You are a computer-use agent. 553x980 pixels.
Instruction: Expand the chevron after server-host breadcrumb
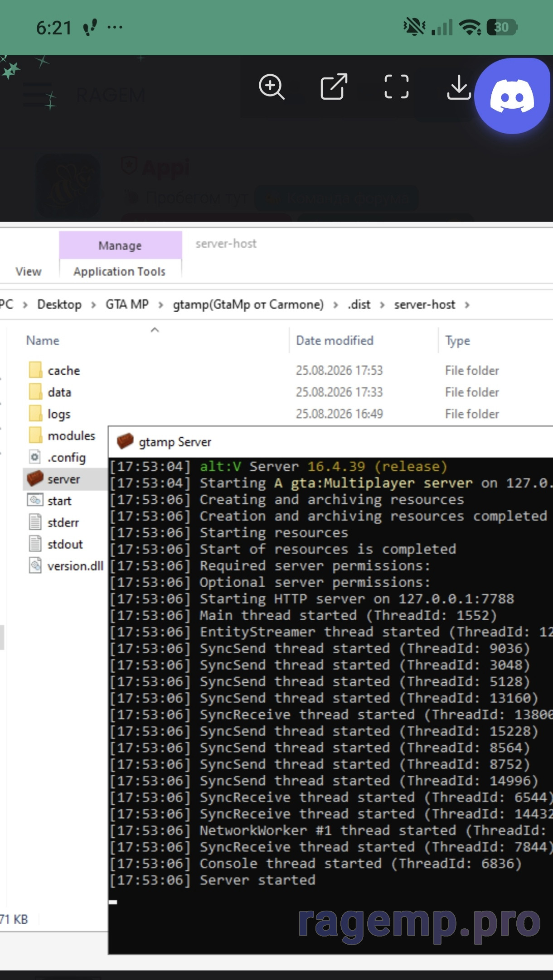(467, 305)
